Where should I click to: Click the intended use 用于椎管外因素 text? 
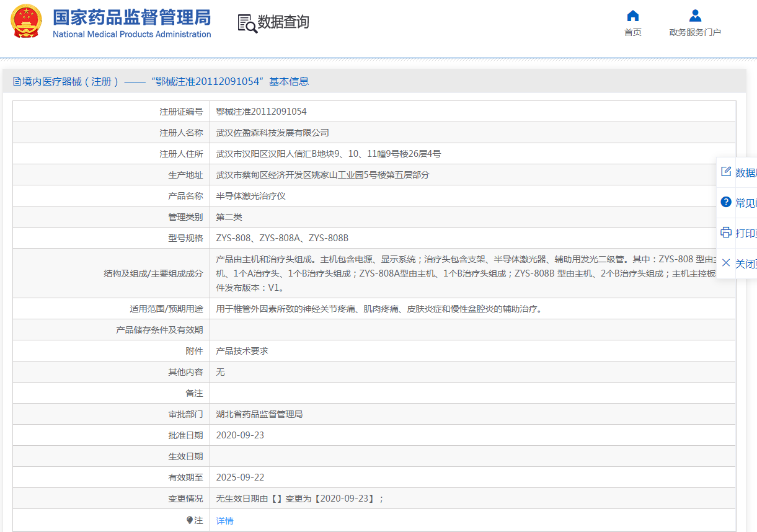(379, 309)
